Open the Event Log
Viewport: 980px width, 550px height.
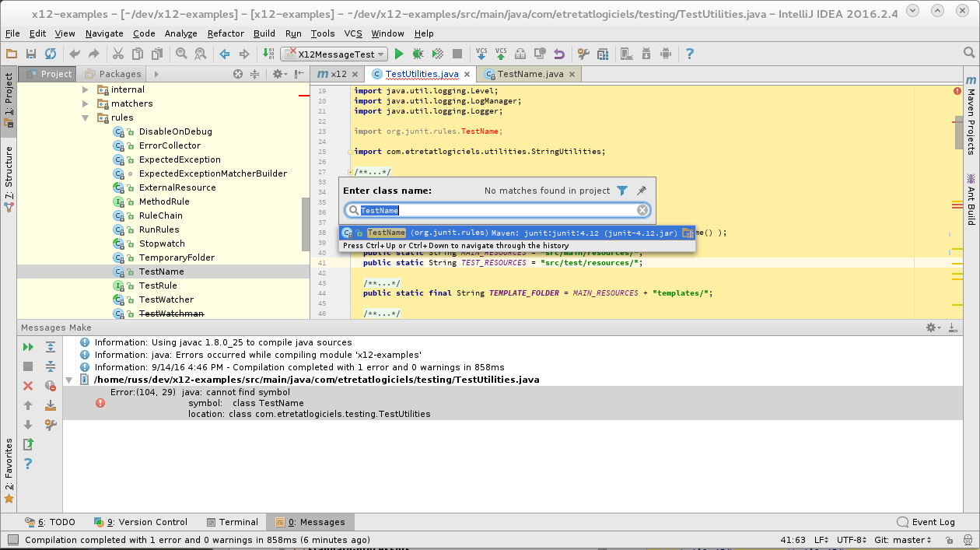tap(926, 522)
